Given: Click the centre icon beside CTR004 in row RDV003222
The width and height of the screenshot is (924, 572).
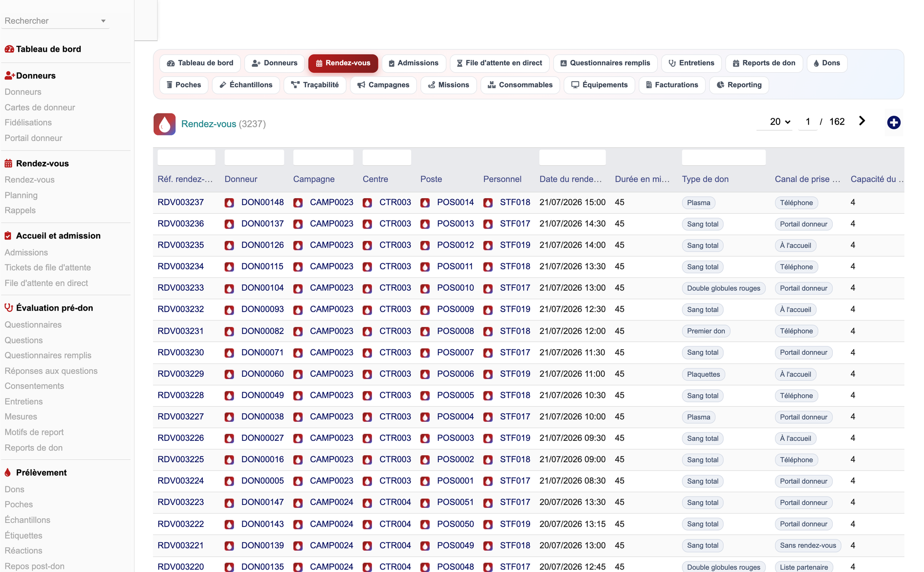Looking at the screenshot, I should 368,524.
